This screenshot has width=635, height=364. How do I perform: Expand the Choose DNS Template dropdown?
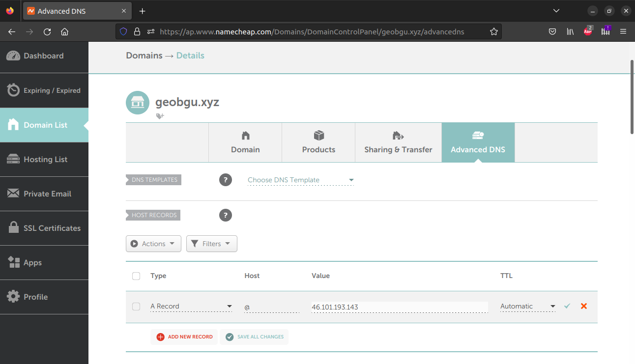(x=300, y=180)
